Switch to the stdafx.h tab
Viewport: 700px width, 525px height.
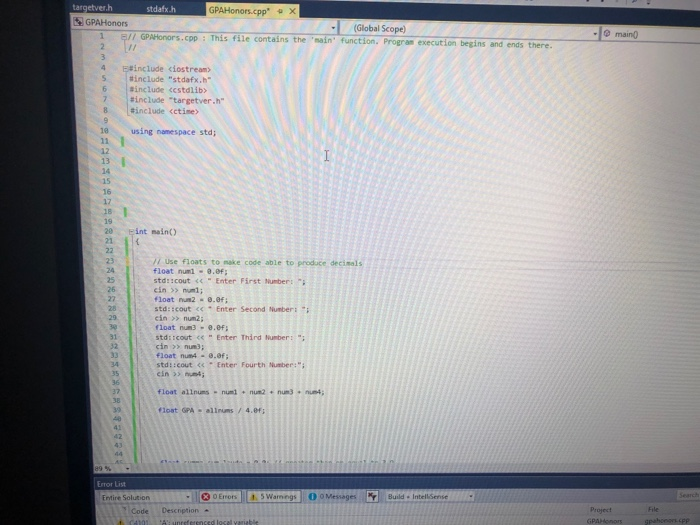pos(161,9)
